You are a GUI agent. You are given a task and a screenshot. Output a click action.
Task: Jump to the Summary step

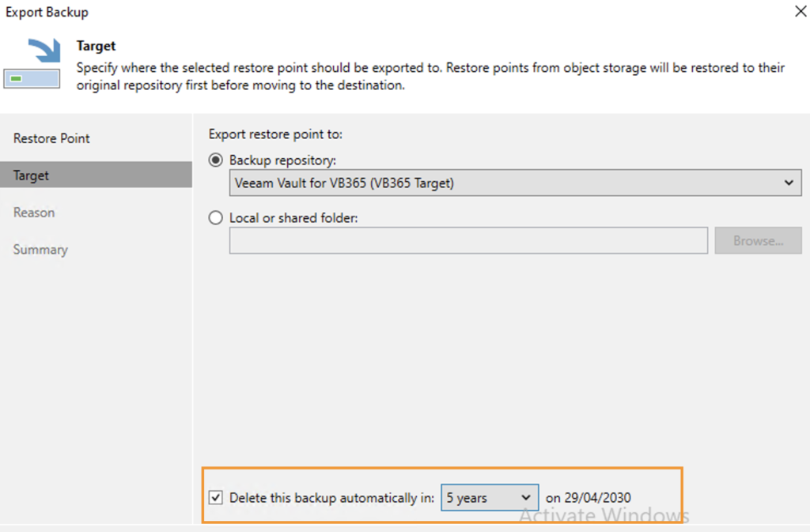point(40,250)
